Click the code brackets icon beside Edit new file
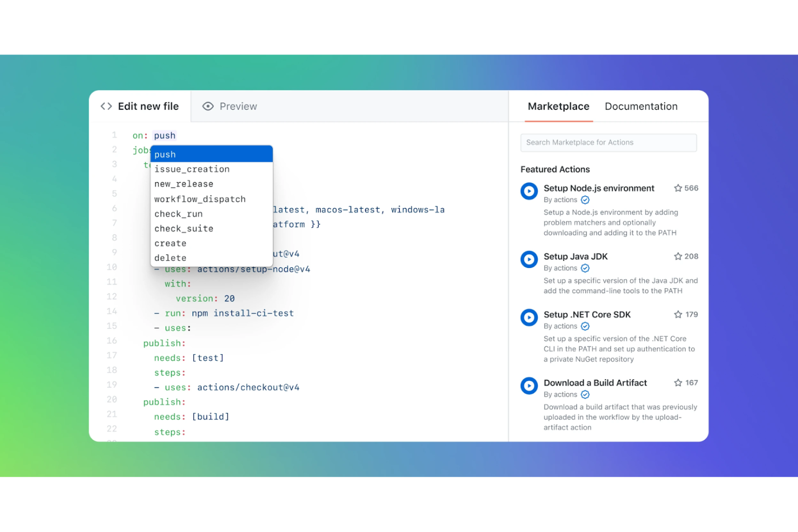This screenshot has height=532, width=798. (106, 106)
